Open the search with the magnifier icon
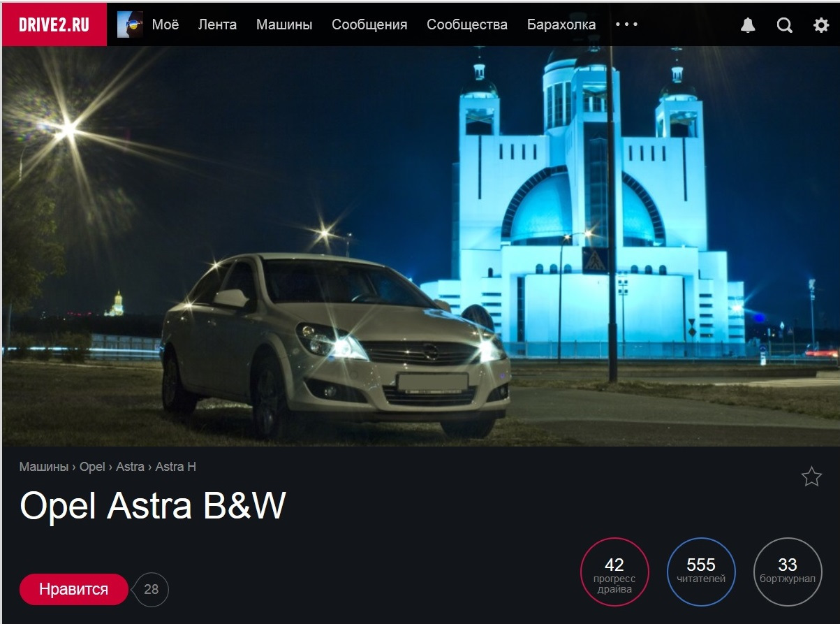The image size is (840, 624). [x=783, y=24]
